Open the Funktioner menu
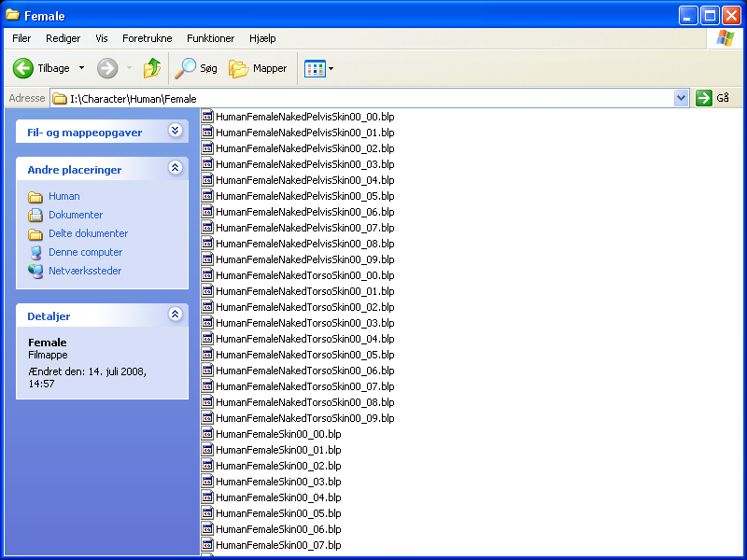 [211, 38]
